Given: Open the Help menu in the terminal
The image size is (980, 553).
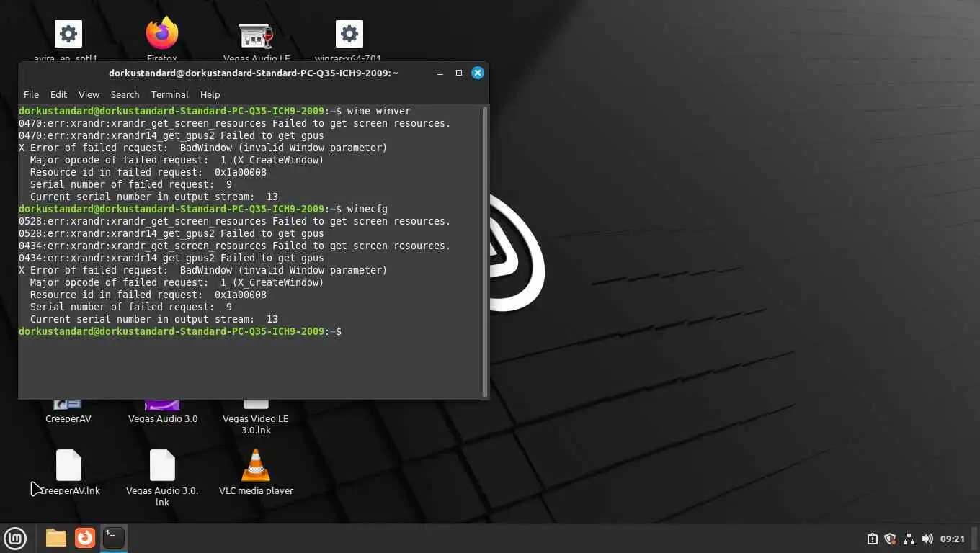Looking at the screenshot, I should pyautogui.click(x=210, y=94).
